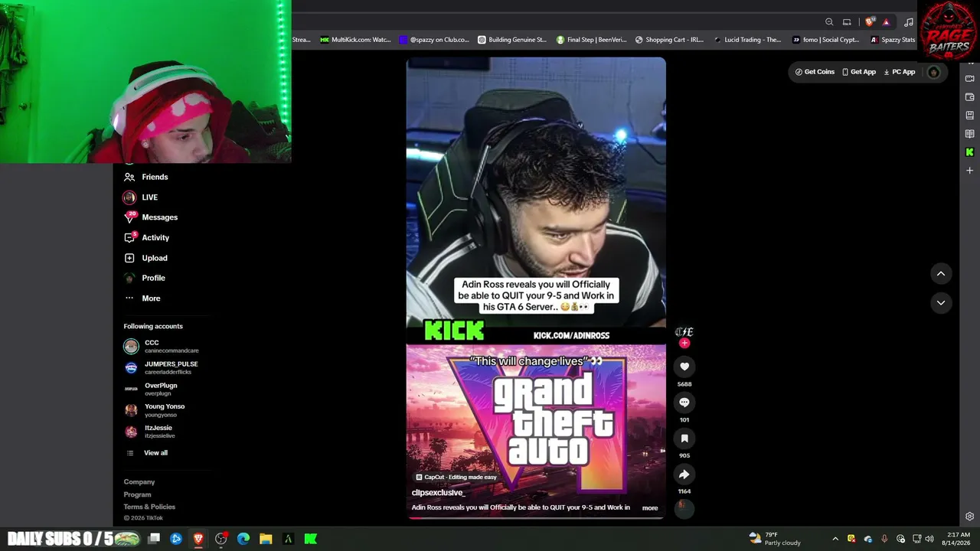Expand the video caption with 'more'

[650, 507]
